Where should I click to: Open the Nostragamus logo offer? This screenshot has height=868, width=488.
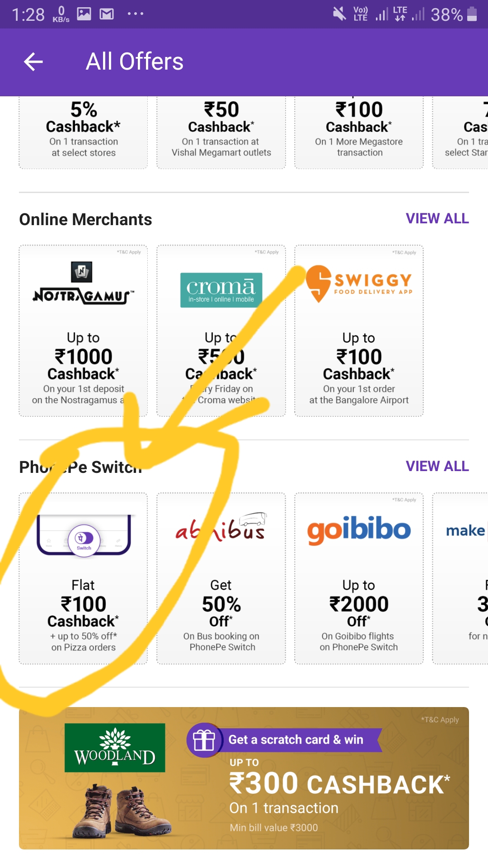83,284
